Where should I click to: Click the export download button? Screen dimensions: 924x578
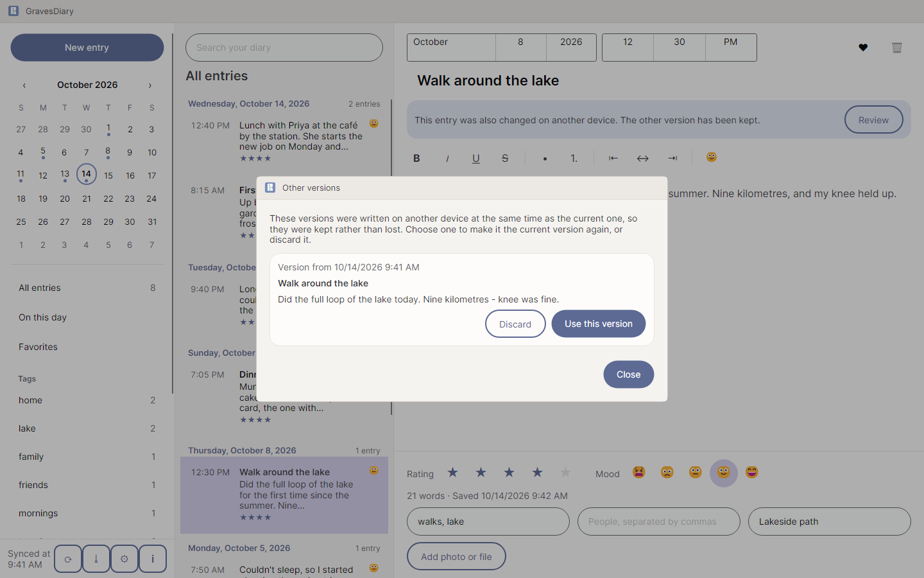coord(96,559)
